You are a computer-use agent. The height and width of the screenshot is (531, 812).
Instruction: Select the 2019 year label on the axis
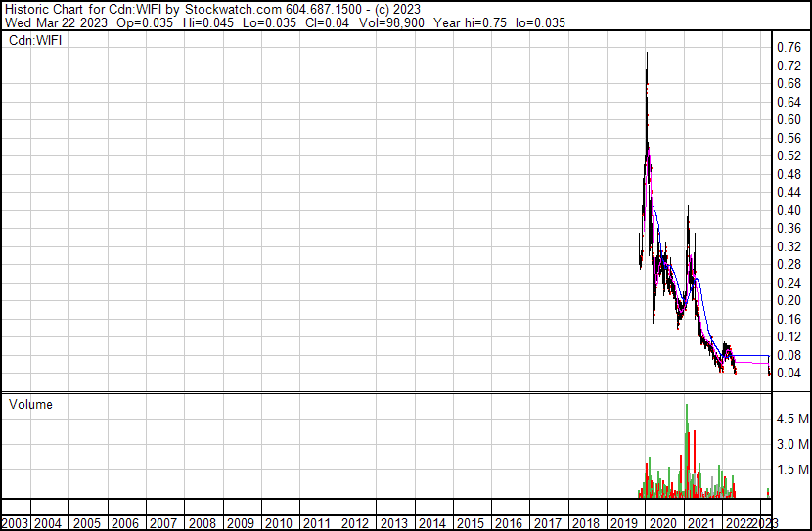[624, 523]
